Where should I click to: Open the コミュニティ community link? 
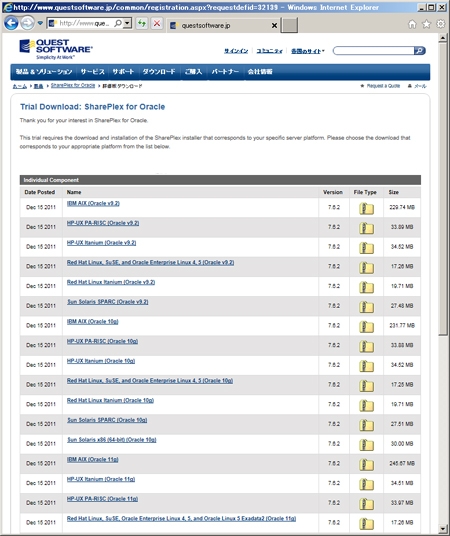coord(269,51)
